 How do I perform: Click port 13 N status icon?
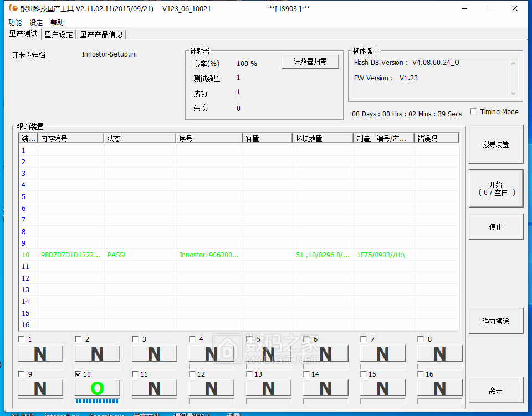click(268, 388)
